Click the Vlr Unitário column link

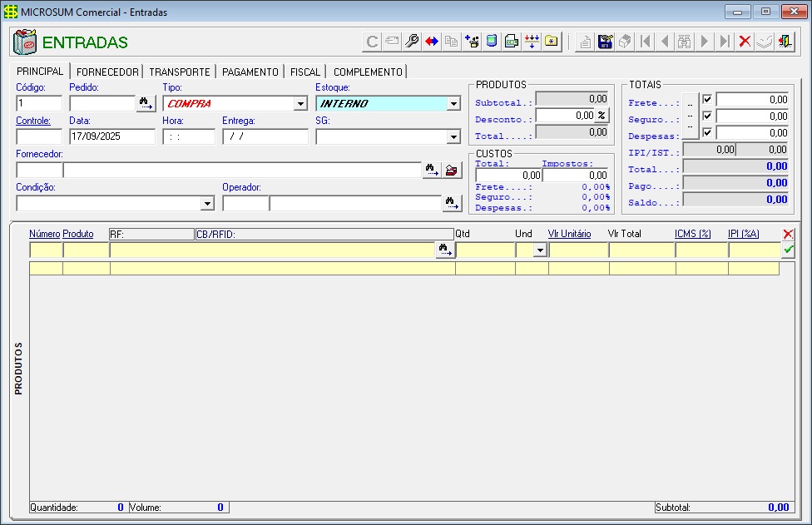click(569, 234)
